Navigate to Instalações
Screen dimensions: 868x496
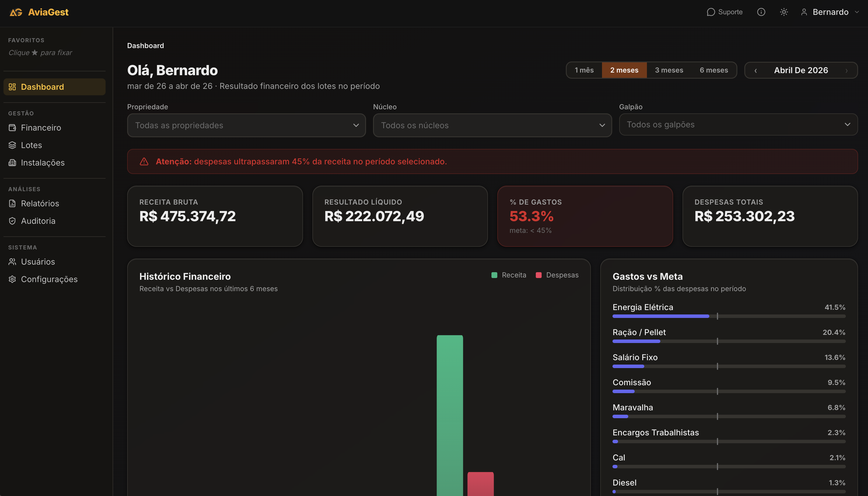click(55, 163)
